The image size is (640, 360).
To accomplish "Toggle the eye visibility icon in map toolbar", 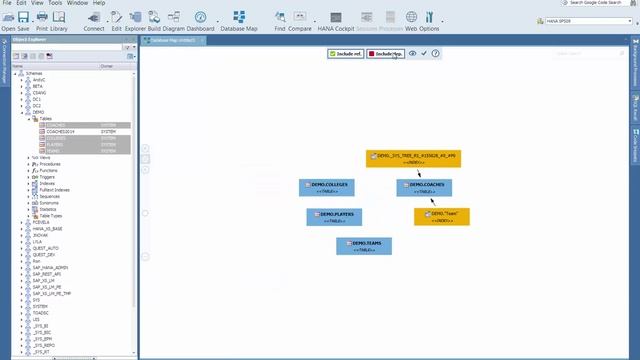I will (x=413, y=53).
